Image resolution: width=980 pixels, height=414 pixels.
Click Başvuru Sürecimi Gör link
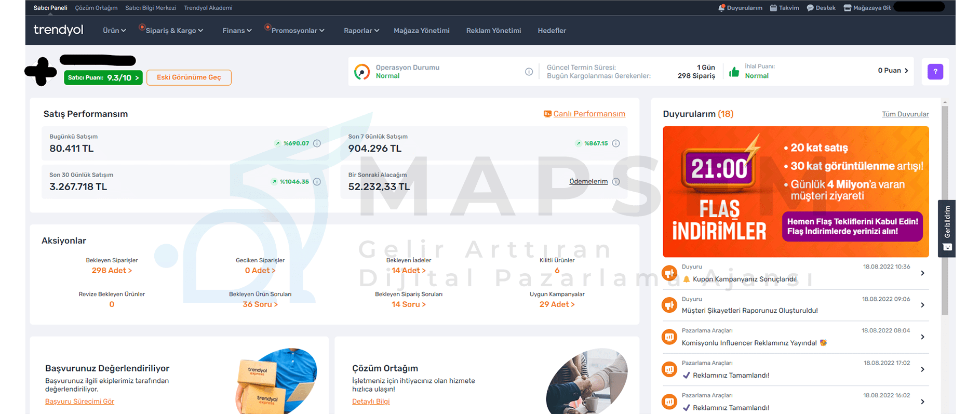[79, 402]
